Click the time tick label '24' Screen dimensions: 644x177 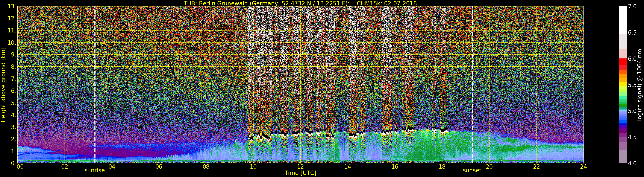pyautogui.click(x=583, y=166)
